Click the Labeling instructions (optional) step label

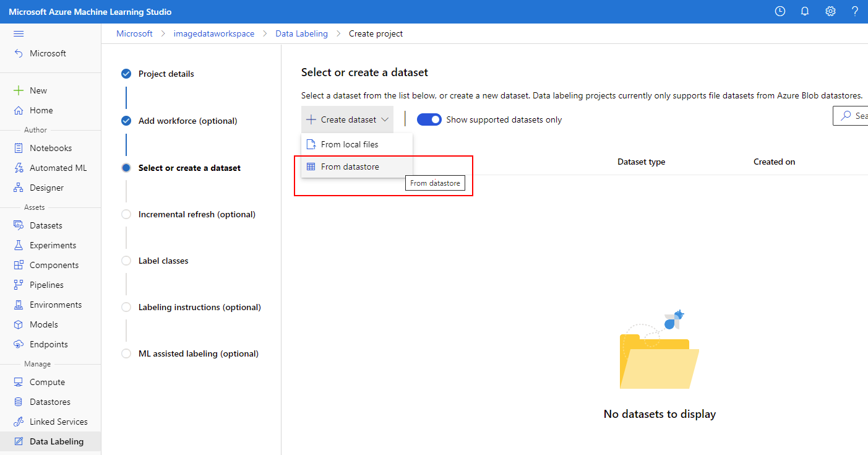coord(200,307)
